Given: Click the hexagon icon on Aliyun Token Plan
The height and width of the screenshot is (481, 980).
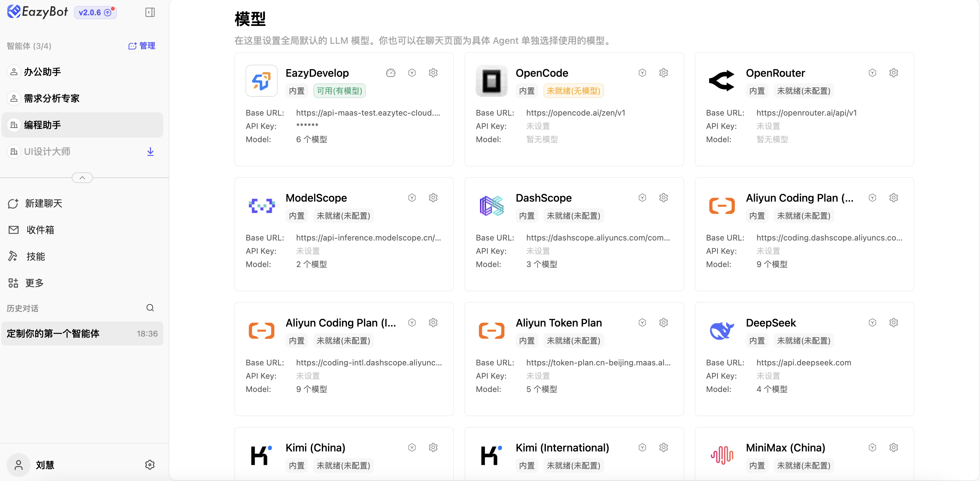Looking at the screenshot, I should (642, 322).
